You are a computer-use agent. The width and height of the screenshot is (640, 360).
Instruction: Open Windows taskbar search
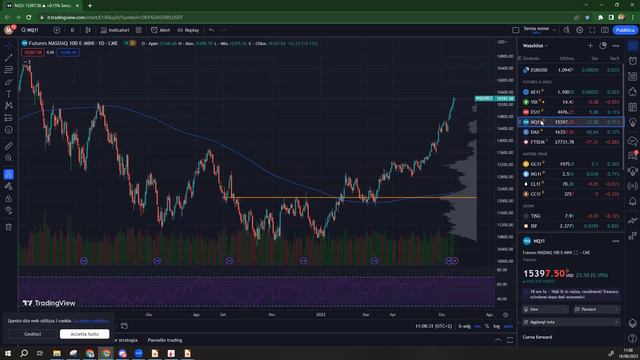click(x=24, y=353)
